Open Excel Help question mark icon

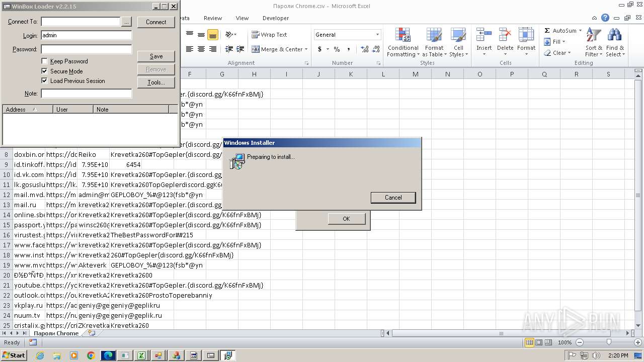(x=605, y=18)
